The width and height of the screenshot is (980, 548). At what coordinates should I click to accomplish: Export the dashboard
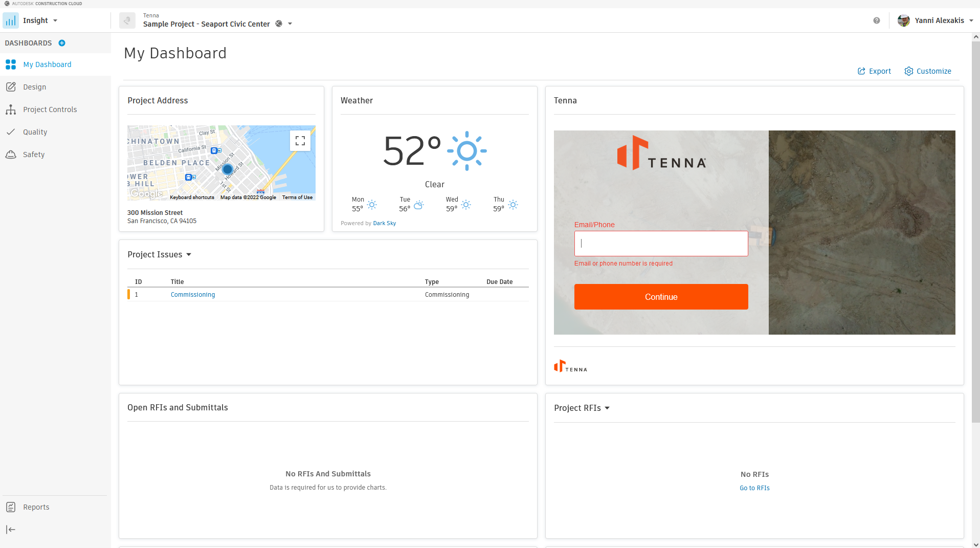coord(874,71)
